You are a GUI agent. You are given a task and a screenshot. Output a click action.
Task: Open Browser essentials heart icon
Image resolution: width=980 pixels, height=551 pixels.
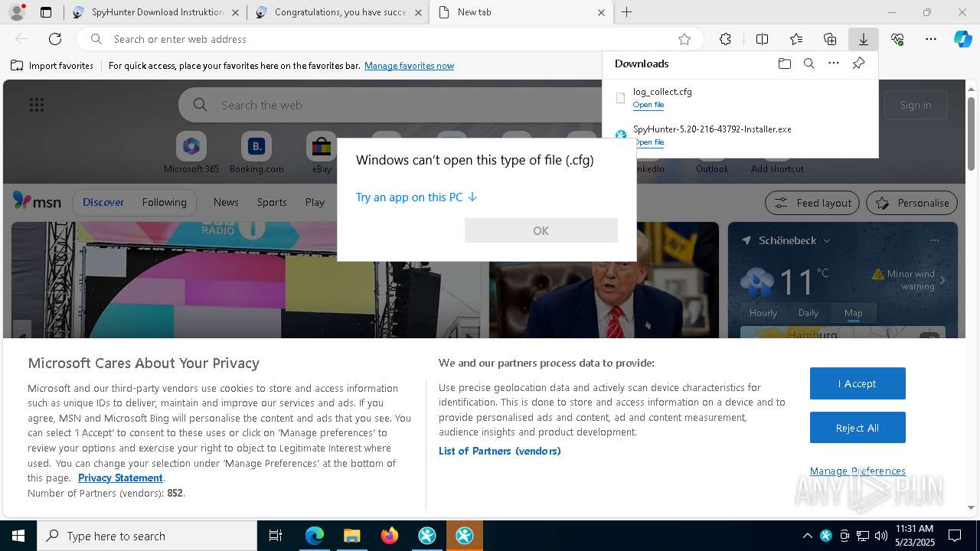(897, 39)
